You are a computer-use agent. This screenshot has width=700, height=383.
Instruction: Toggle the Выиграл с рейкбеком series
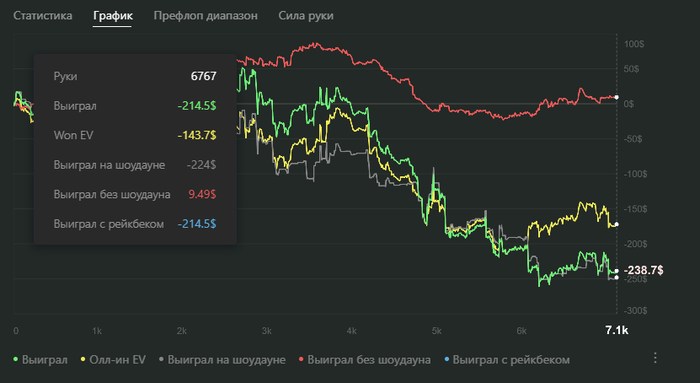[x=507, y=360]
